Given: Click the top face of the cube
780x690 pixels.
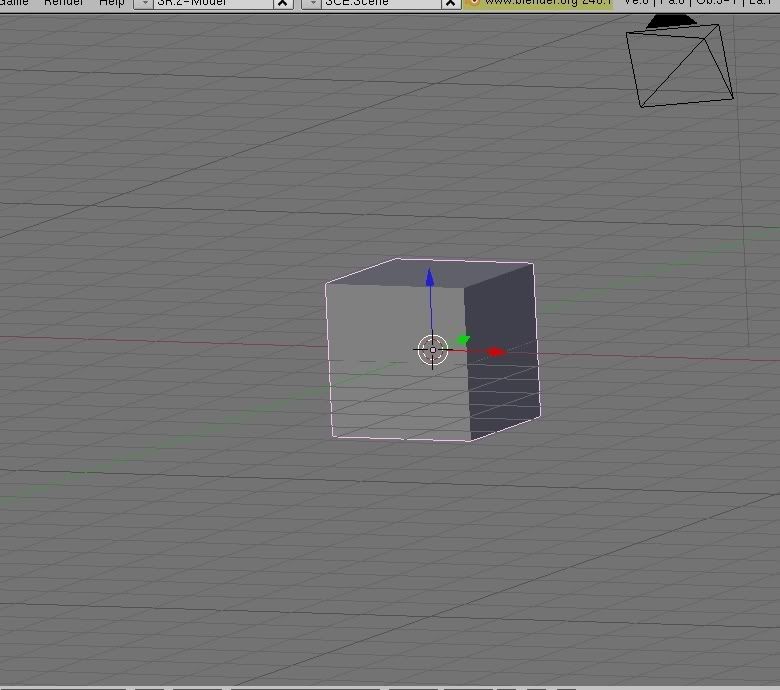Looking at the screenshot, I should (x=430, y=273).
